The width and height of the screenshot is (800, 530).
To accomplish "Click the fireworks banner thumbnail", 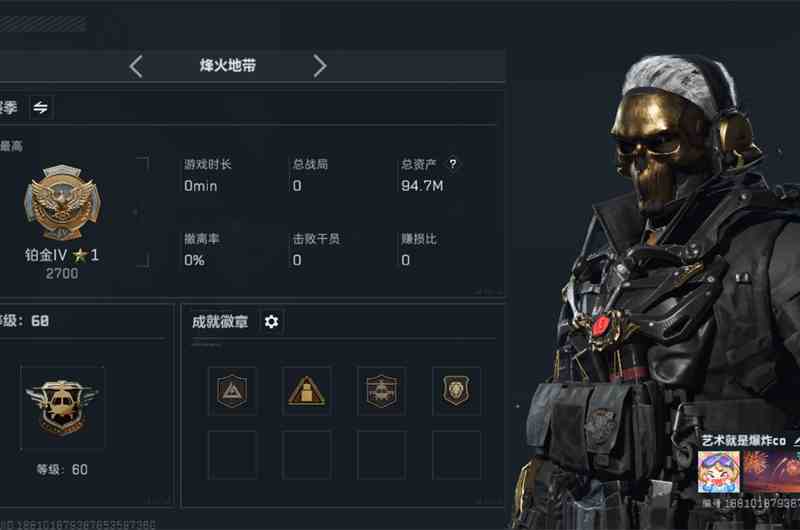I will pos(771,472).
